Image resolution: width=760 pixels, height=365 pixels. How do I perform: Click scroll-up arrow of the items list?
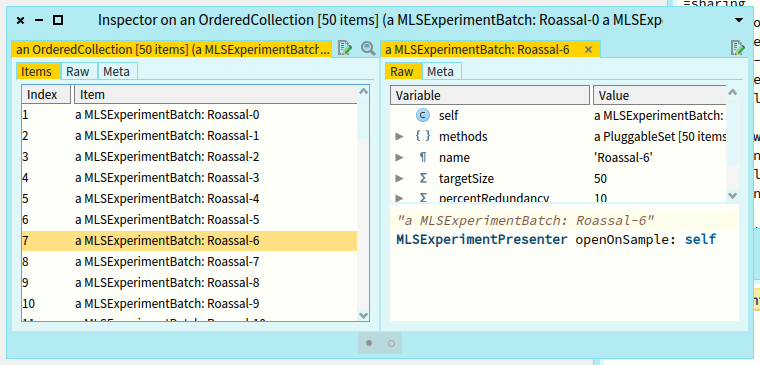(363, 91)
